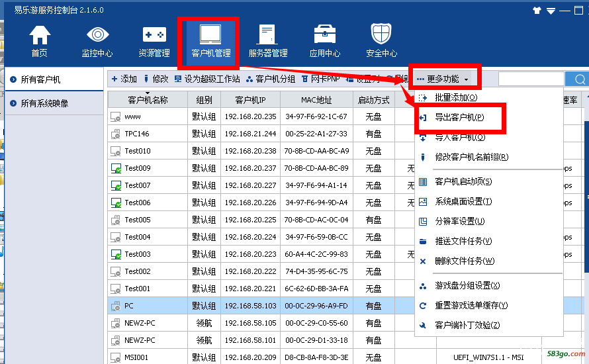Click the Test009 online client icon
The image size is (589, 364).
116,168
